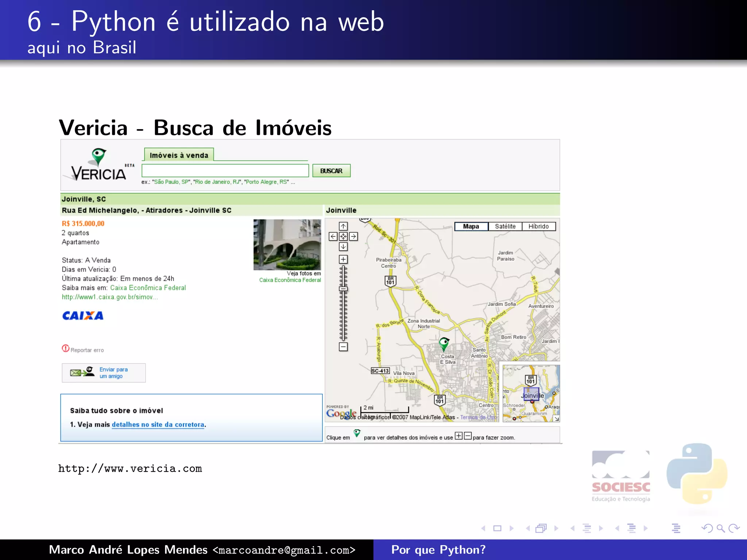Click the go forward curved arrow
The width and height of the screenshot is (747, 560).
(x=734, y=528)
